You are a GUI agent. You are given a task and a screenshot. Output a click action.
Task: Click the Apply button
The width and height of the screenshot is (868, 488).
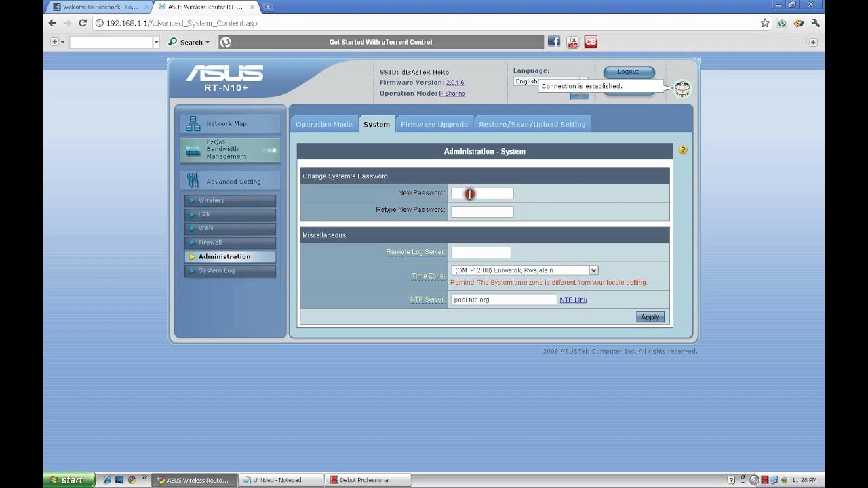pyautogui.click(x=650, y=317)
